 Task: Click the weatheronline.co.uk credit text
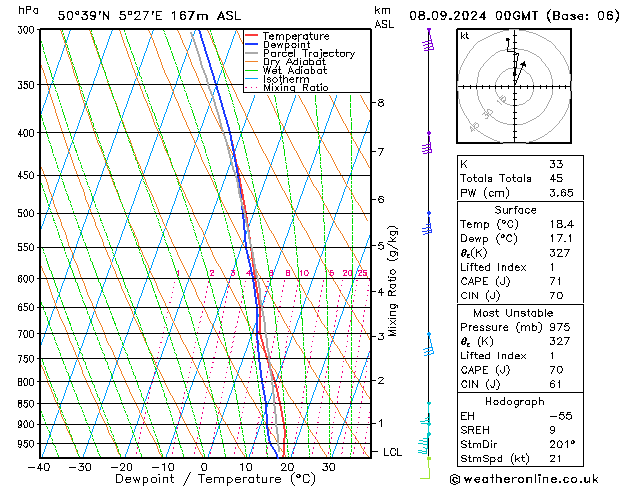(x=524, y=479)
